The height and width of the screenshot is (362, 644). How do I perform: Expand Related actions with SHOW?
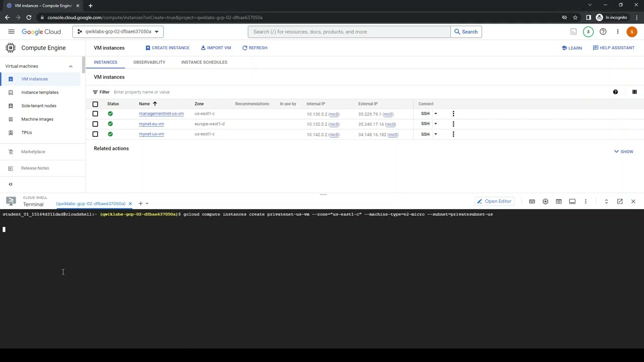tap(623, 151)
